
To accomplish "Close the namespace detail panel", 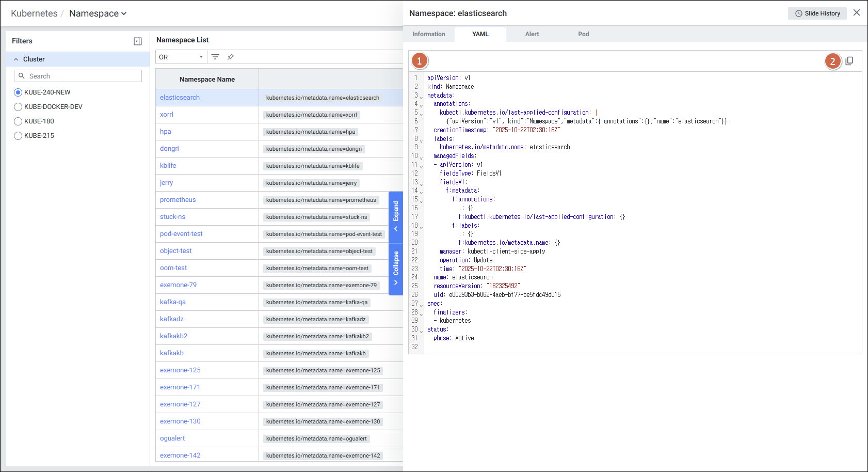I will click(857, 13).
